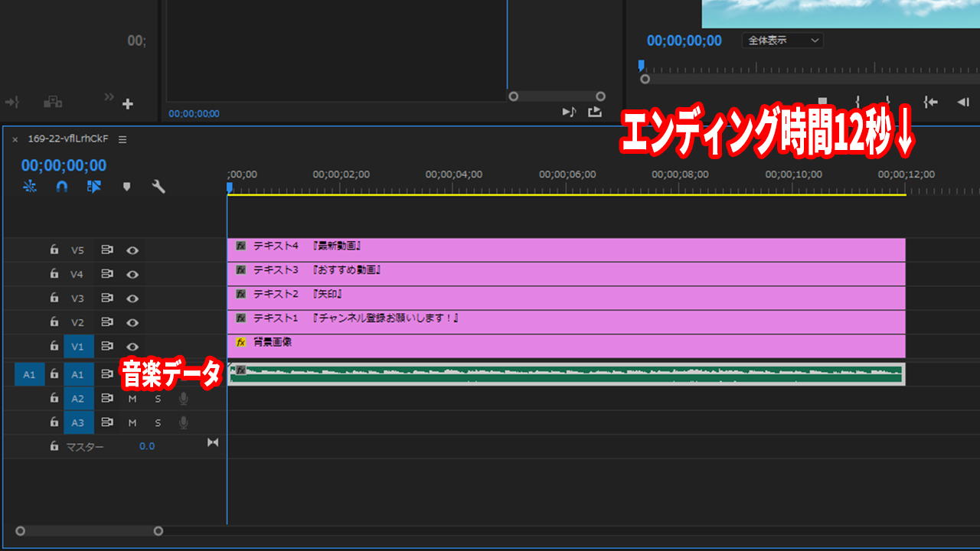Hide track V5 with eye icon

pyautogui.click(x=132, y=250)
